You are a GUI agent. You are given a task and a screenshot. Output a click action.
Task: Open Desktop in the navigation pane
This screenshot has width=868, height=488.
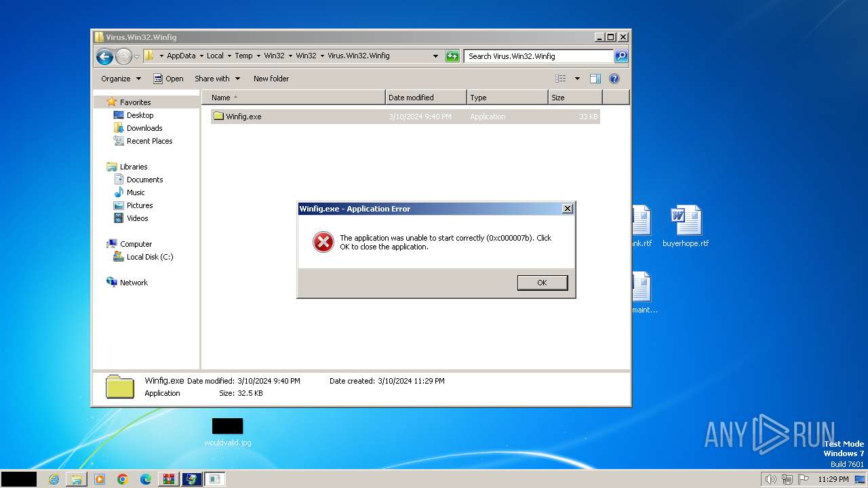140,115
